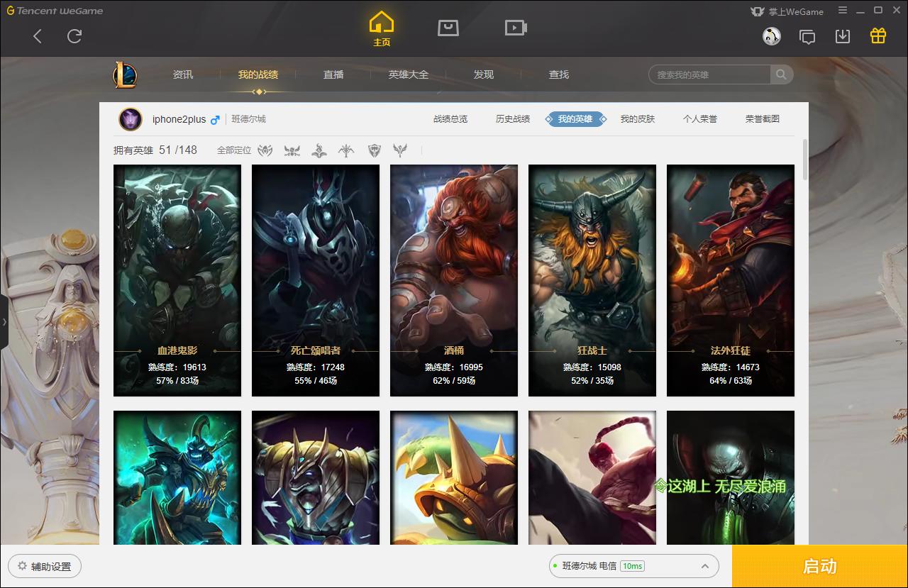Click the 熟练度：19613 text
Image resolution: width=908 pixels, height=588 pixels.
[x=177, y=367]
